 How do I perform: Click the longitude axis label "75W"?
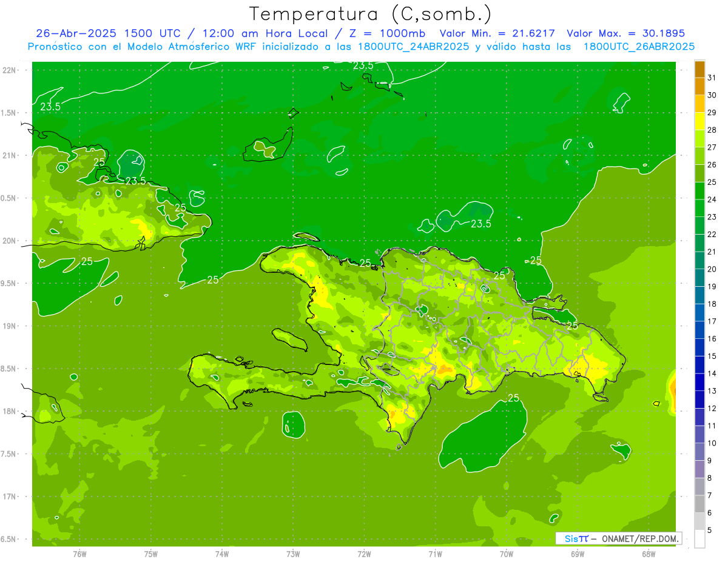pos(151,554)
